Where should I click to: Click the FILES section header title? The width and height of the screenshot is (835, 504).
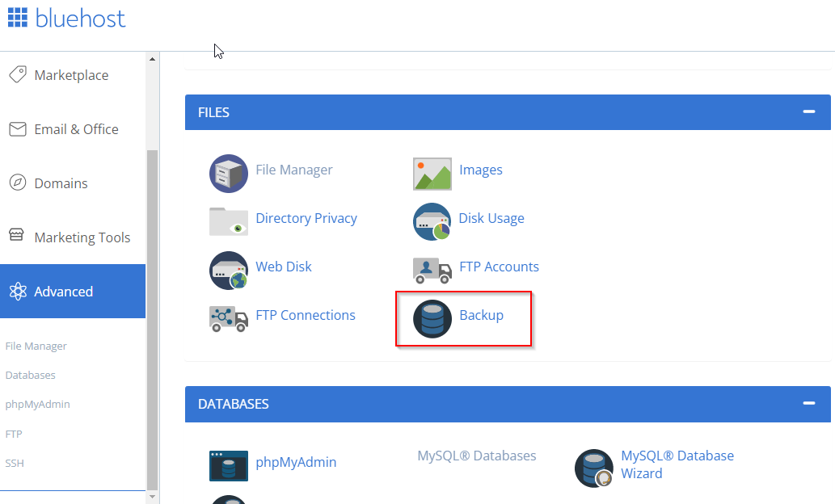click(213, 113)
